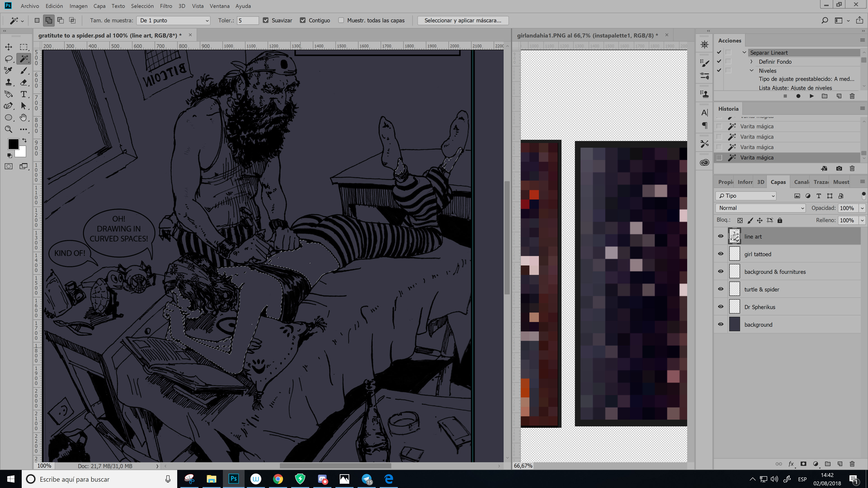Open the Tam. de muestra dropdown
868x488 pixels.
[173, 21]
